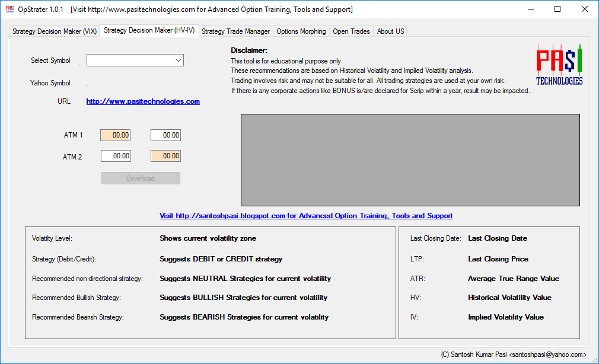The height and width of the screenshot is (364, 599).
Task: Click the 'Last Closing Price' value
Action: click(498, 259)
